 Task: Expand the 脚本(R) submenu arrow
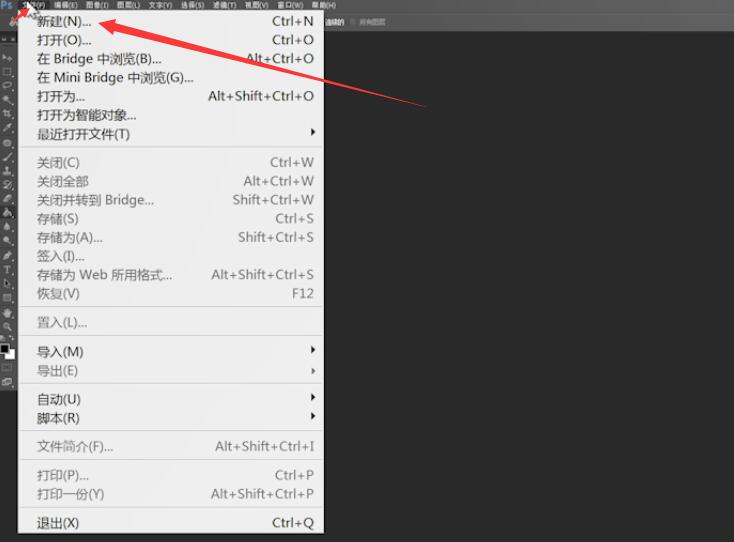tap(313, 416)
